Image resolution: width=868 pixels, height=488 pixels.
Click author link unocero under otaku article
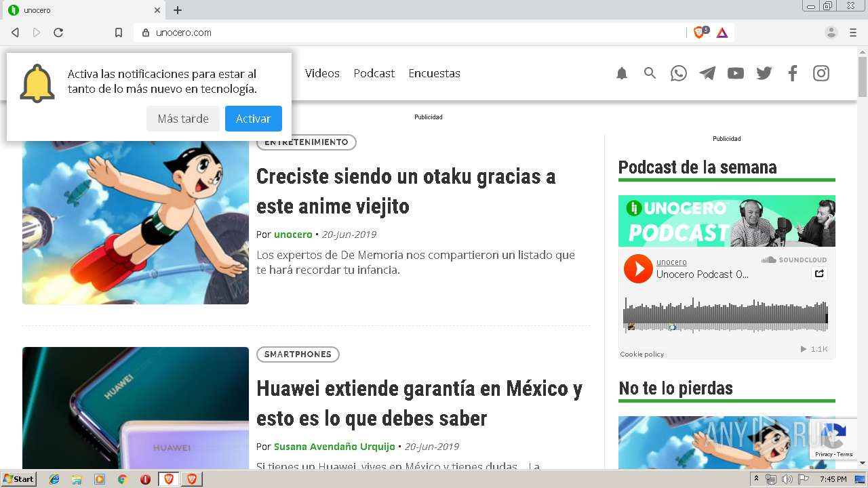click(293, 235)
